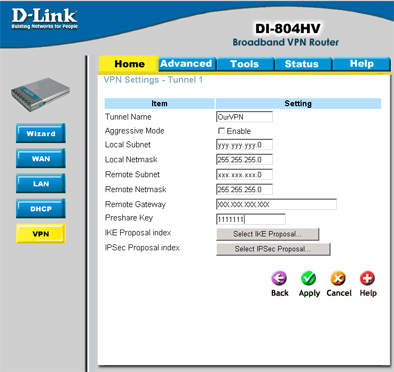Viewport: 394px width, 372px height.
Task: Go to WAN settings
Action: (x=41, y=158)
